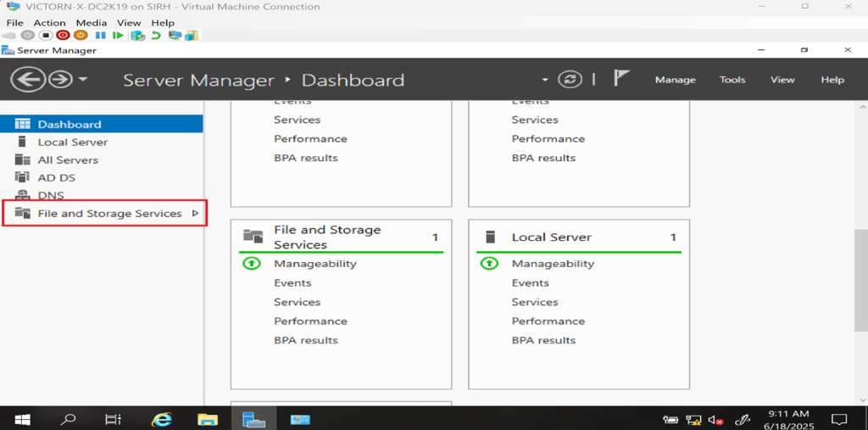Open the dropdown arrow left of refresh
Viewport: 868px width, 430px height.
(x=545, y=80)
